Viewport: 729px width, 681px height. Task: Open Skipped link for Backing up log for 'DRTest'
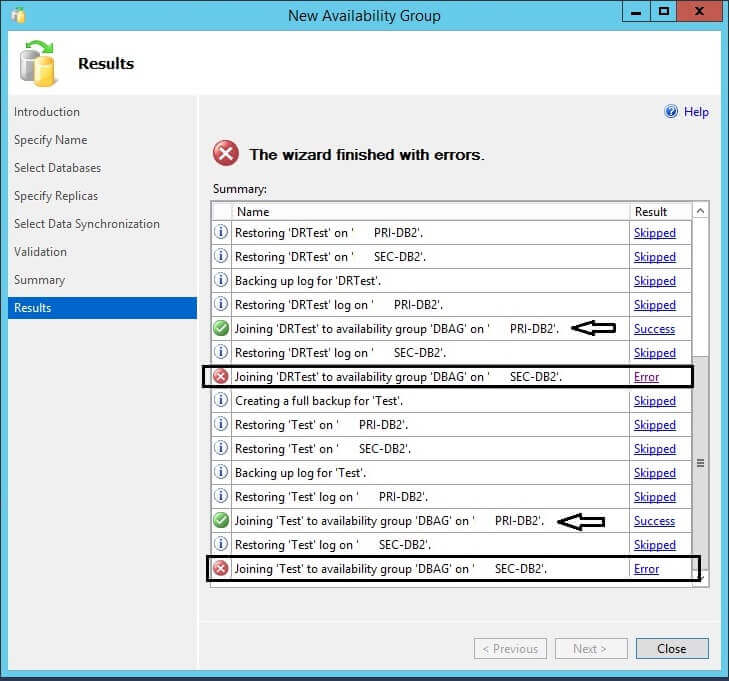(x=655, y=281)
